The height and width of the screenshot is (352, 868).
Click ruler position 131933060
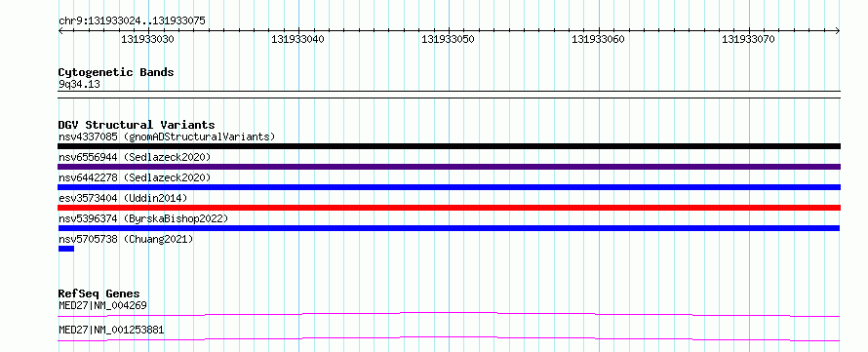point(599,39)
